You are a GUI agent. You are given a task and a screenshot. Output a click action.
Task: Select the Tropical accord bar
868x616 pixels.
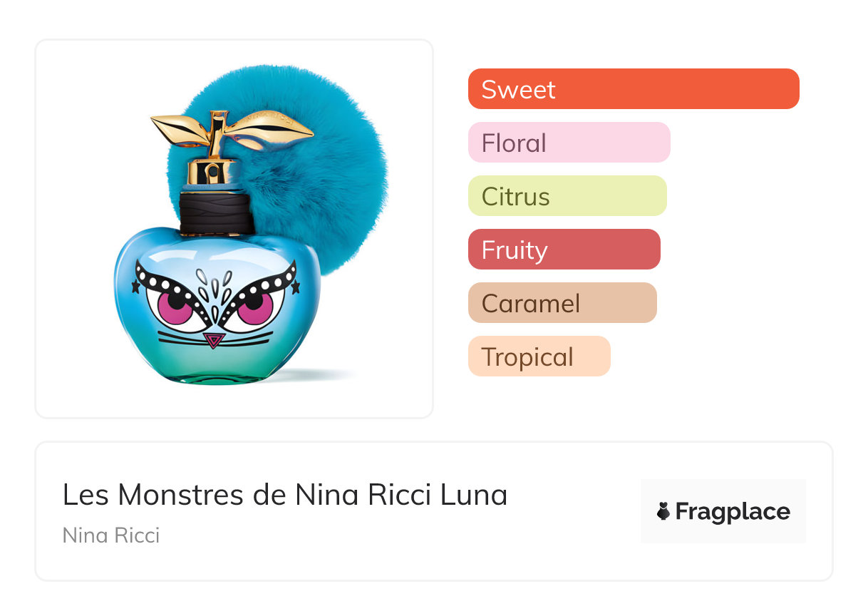point(539,356)
